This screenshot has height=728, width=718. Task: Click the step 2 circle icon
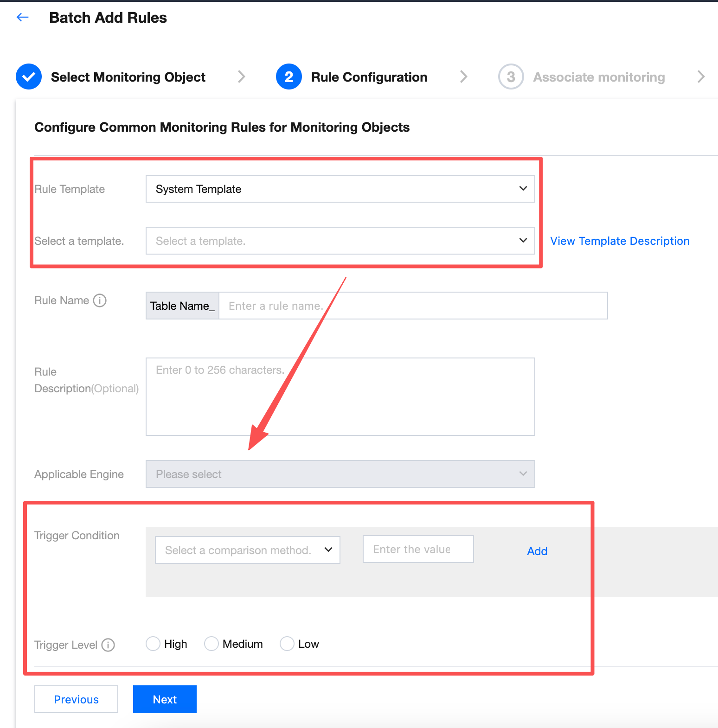(288, 77)
